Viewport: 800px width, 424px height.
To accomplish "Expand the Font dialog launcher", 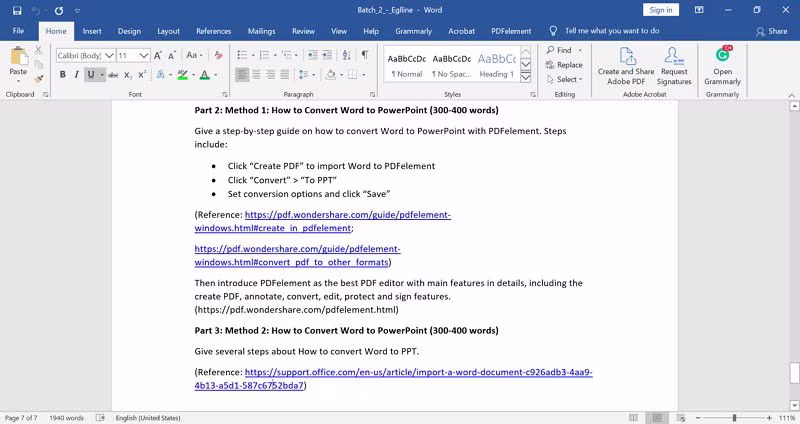I will 225,94.
